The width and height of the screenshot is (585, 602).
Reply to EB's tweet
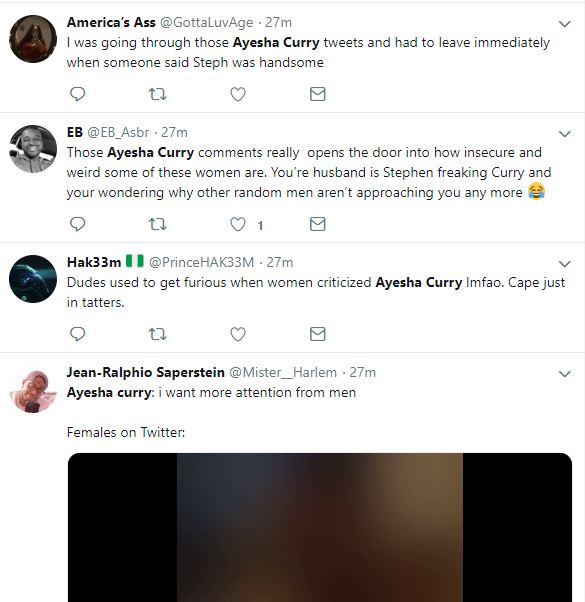pos(78,224)
